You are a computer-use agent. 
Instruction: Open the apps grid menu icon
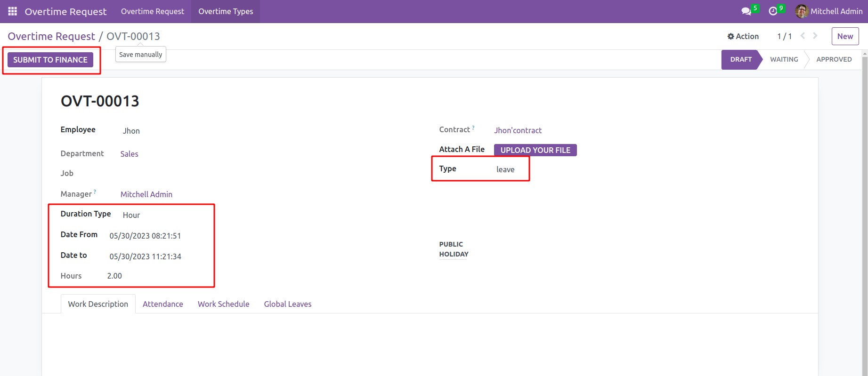[x=13, y=11]
